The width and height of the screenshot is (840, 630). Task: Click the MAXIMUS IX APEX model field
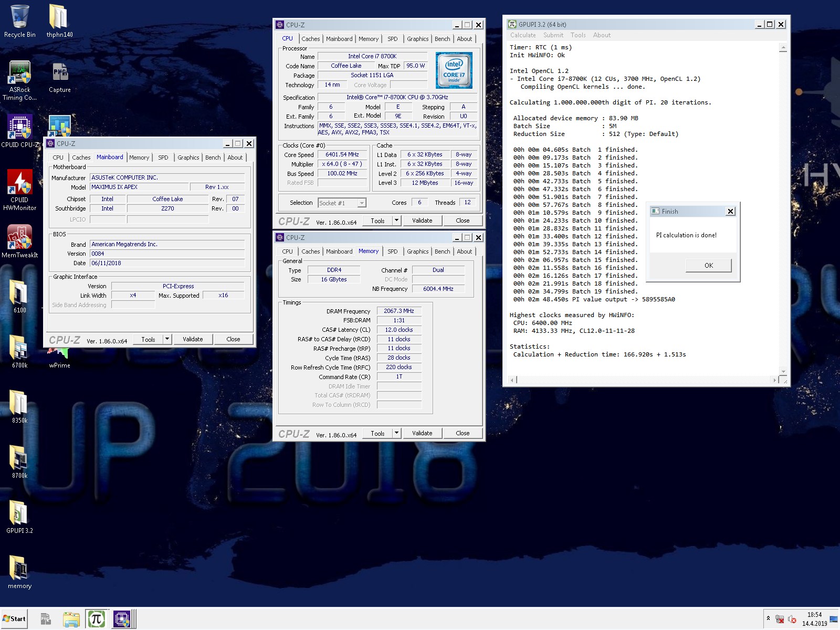point(139,187)
